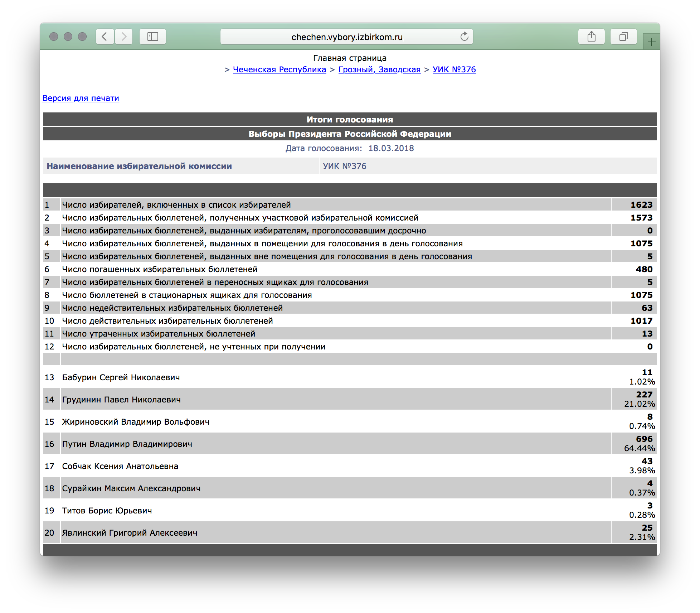Click the Итоги голосования header bar

tap(350, 120)
